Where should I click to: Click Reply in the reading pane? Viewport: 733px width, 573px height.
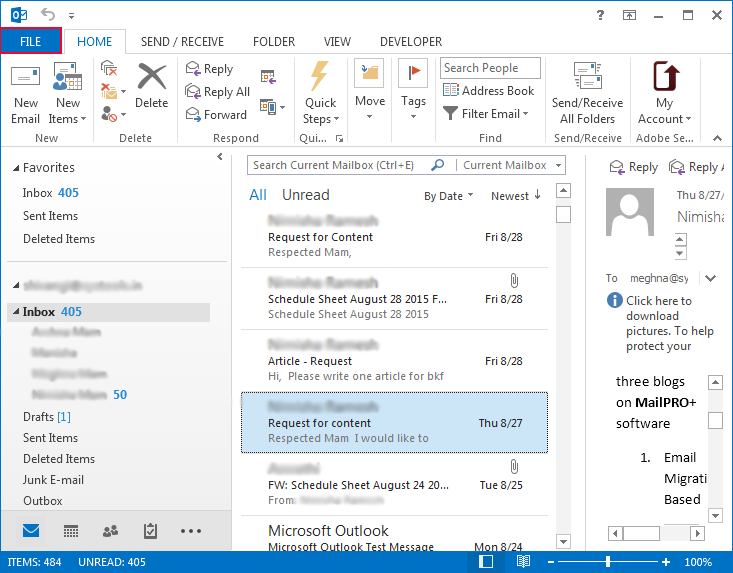point(633,167)
